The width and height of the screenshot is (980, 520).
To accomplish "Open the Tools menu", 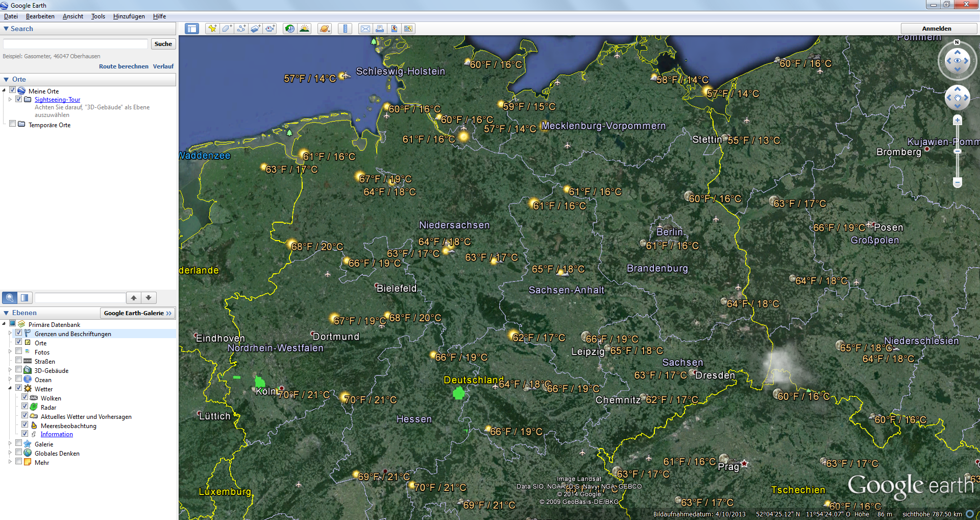I will [x=98, y=16].
